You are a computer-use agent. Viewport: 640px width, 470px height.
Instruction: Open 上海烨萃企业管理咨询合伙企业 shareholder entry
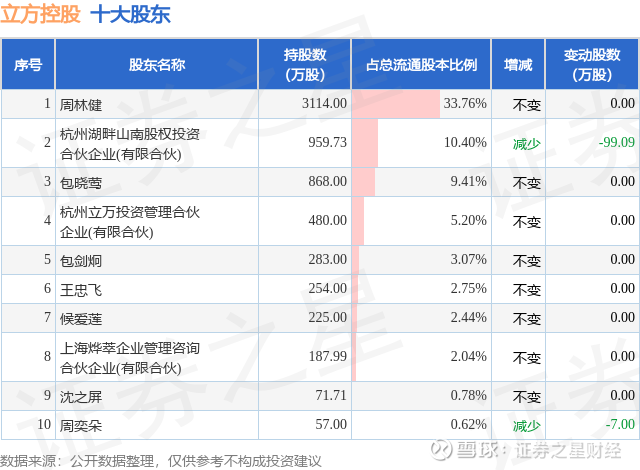click(x=130, y=357)
